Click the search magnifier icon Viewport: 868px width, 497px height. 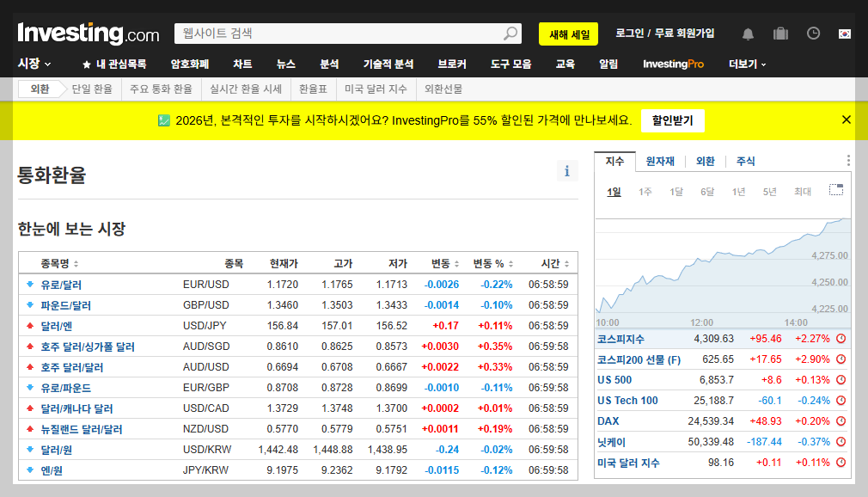coord(510,33)
